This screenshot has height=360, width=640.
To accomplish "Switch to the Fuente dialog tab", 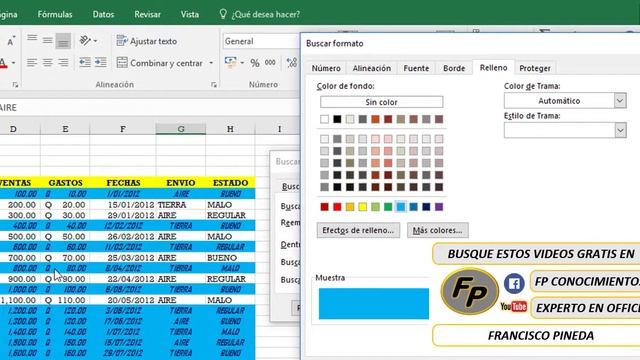I will point(416,68).
